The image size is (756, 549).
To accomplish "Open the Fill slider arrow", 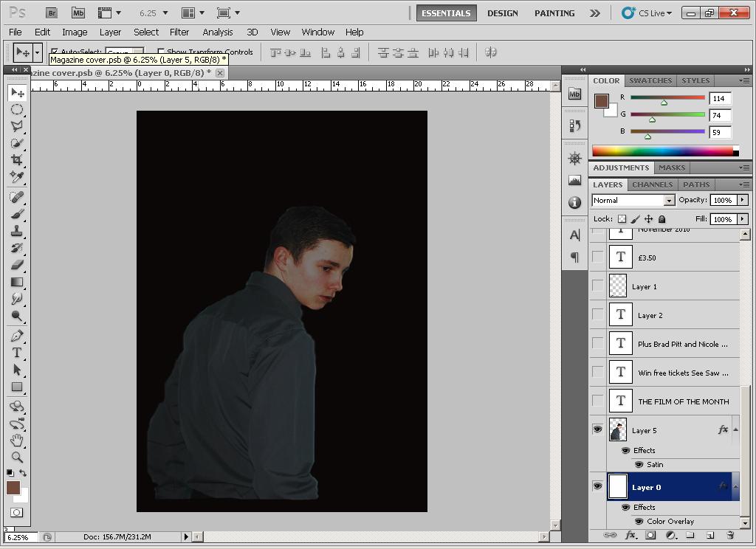I will (743, 219).
